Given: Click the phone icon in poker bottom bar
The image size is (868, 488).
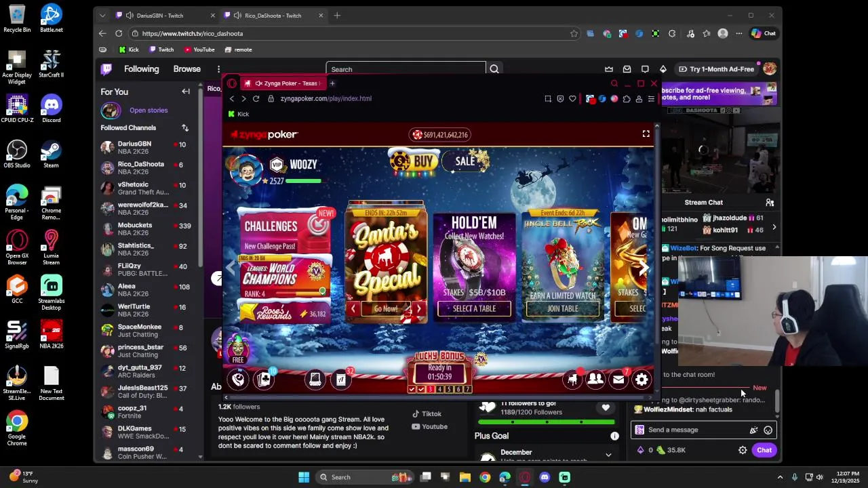Looking at the screenshot, I should tap(238, 380).
